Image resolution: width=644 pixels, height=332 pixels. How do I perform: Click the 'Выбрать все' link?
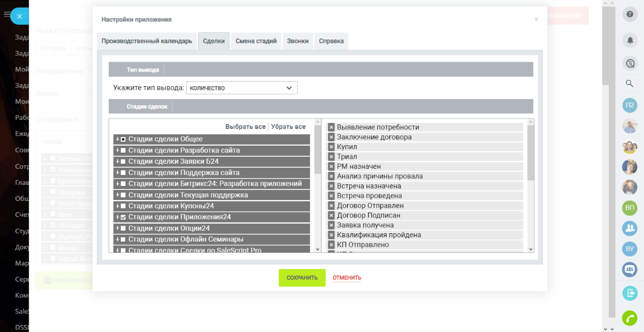pyautogui.click(x=245, y=127)
